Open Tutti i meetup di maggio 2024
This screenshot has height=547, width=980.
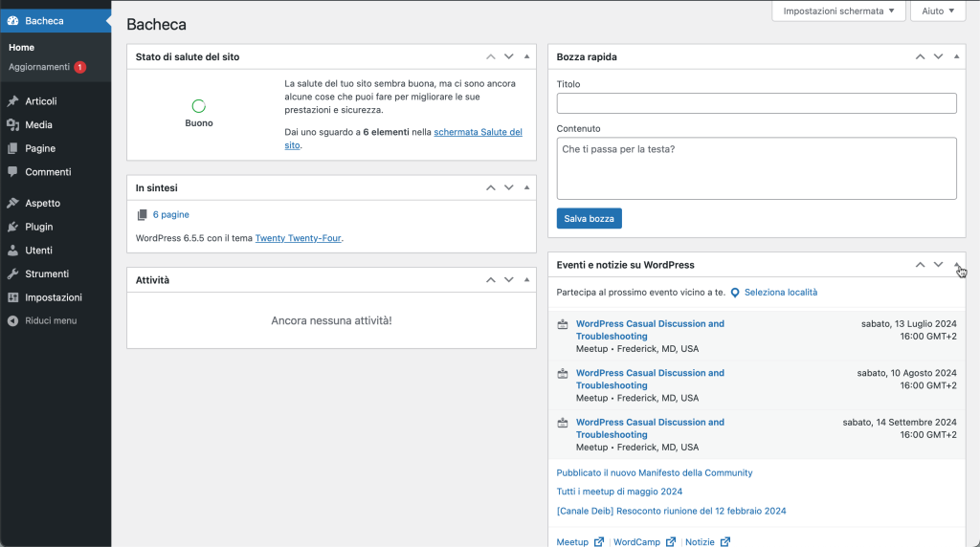pos(619,492)
